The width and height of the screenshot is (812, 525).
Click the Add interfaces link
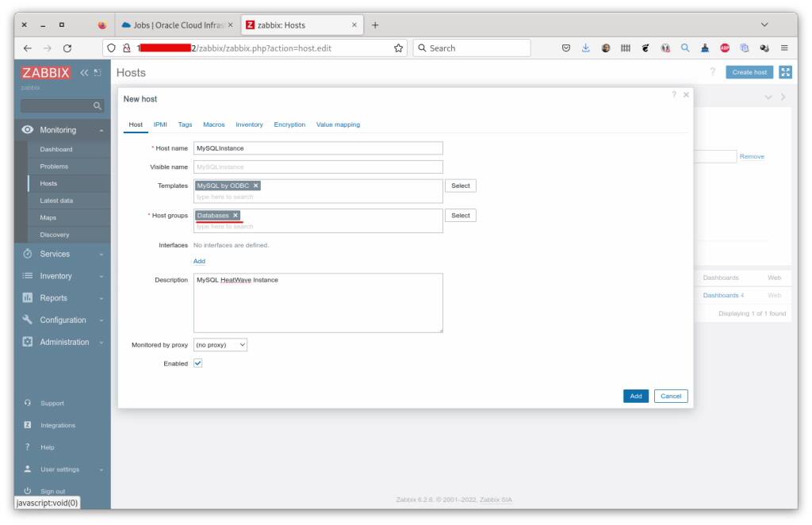(199, 262)
